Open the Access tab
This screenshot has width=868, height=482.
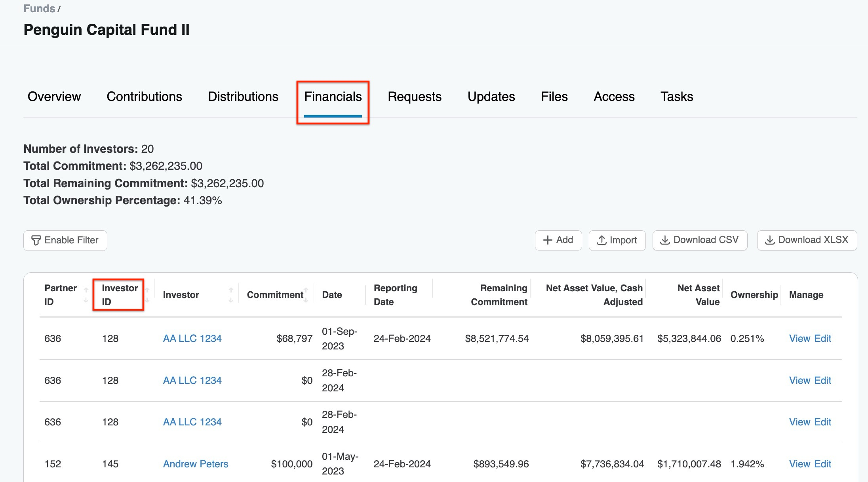point(614,97)
